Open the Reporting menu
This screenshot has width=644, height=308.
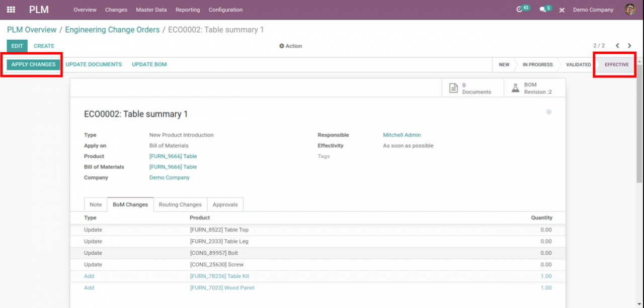[188, 10]
